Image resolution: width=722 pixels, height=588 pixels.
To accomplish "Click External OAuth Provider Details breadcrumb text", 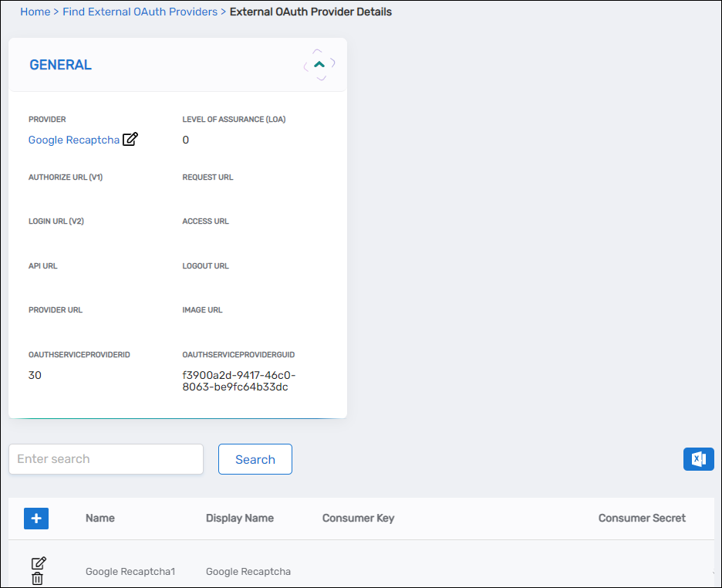I will [x=310, y=12].
